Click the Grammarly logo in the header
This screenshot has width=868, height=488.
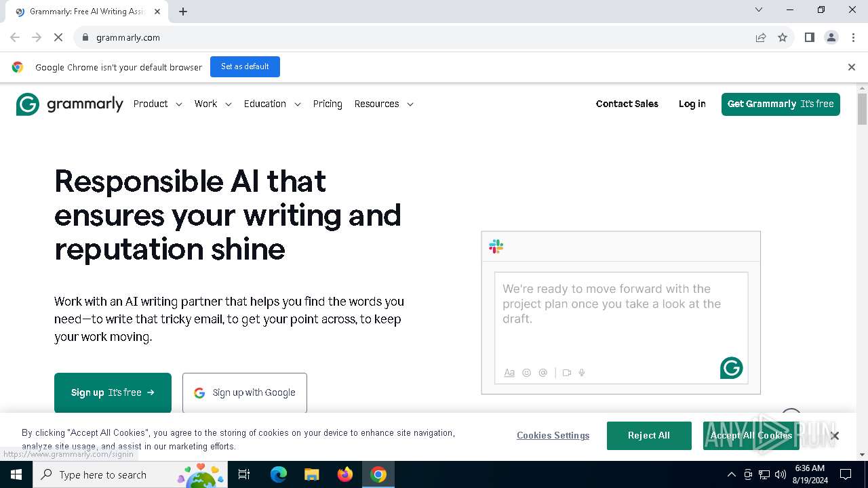tap(70, 104)
